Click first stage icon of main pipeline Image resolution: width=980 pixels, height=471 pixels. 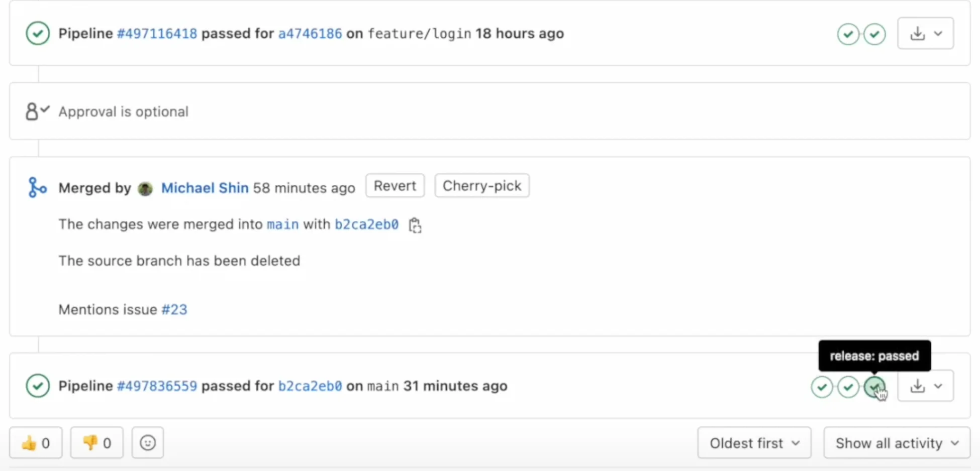pos(822,387)
